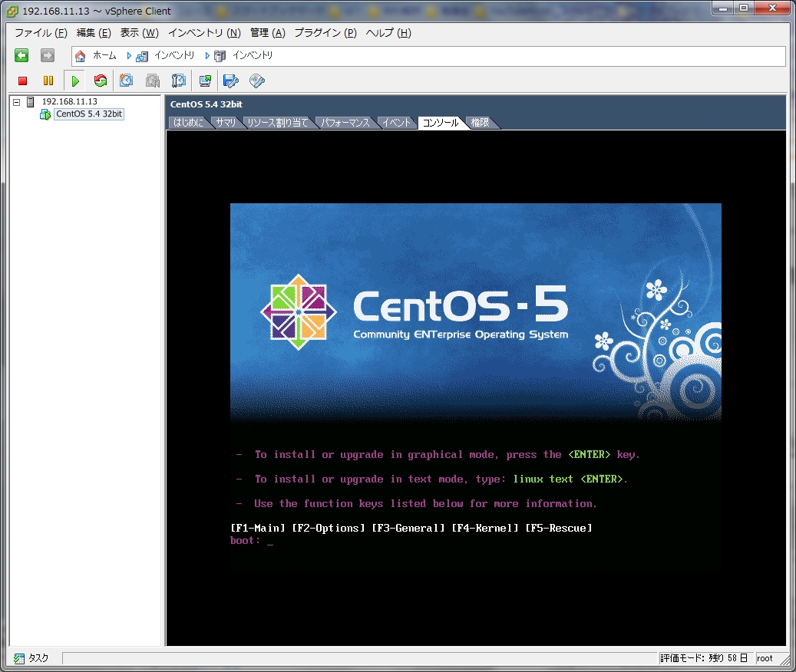Collapse the 192.168.11.13 host tree node

(16, 102)
